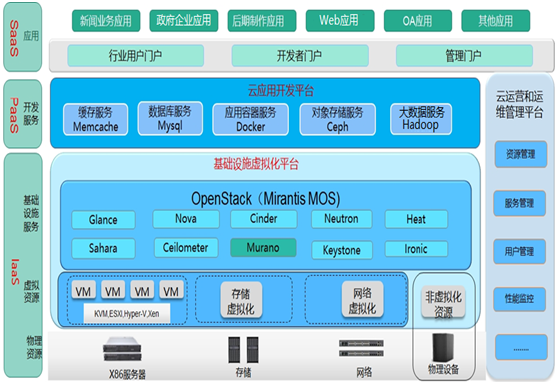Click the X86服务器 server icon
Image resolution: width=557 pixels, height=384 pixels.
coord(122,349)
